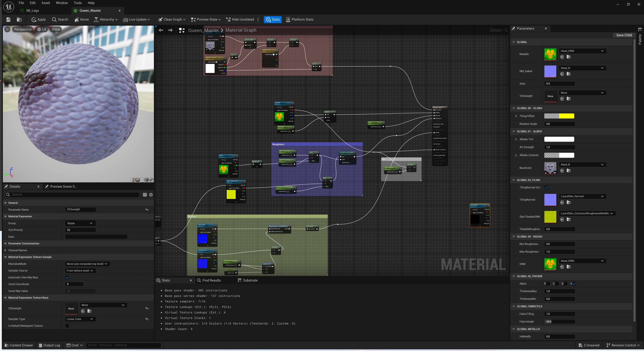The image size is (644, 351).
Task: Use selected asset for NM_baked texture
Action: [562, 74]
